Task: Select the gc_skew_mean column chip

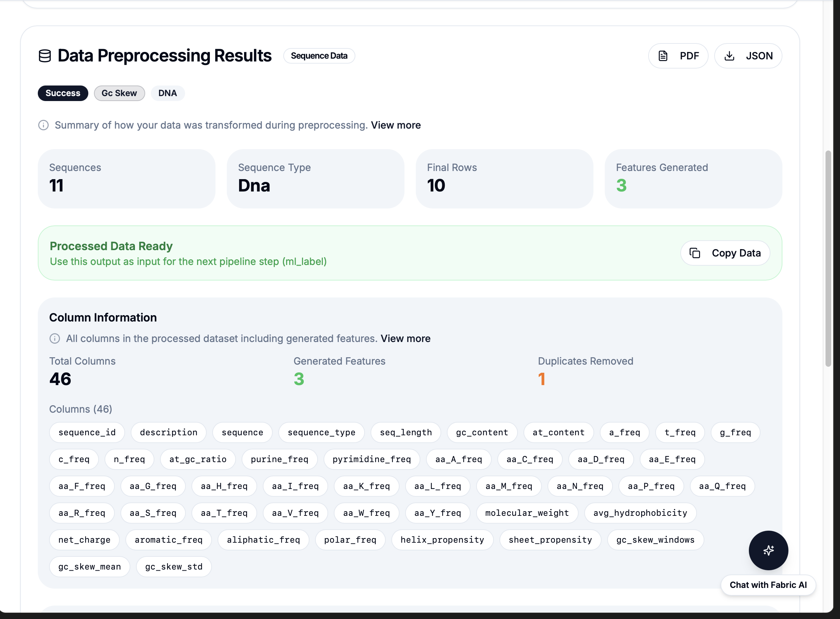Action: [x=89, y=567]
